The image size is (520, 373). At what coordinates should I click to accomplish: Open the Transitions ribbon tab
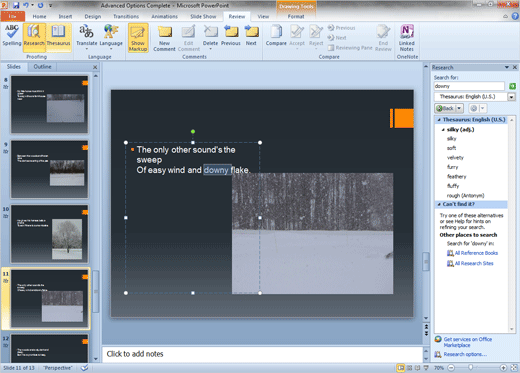click(x=126, y=16)
